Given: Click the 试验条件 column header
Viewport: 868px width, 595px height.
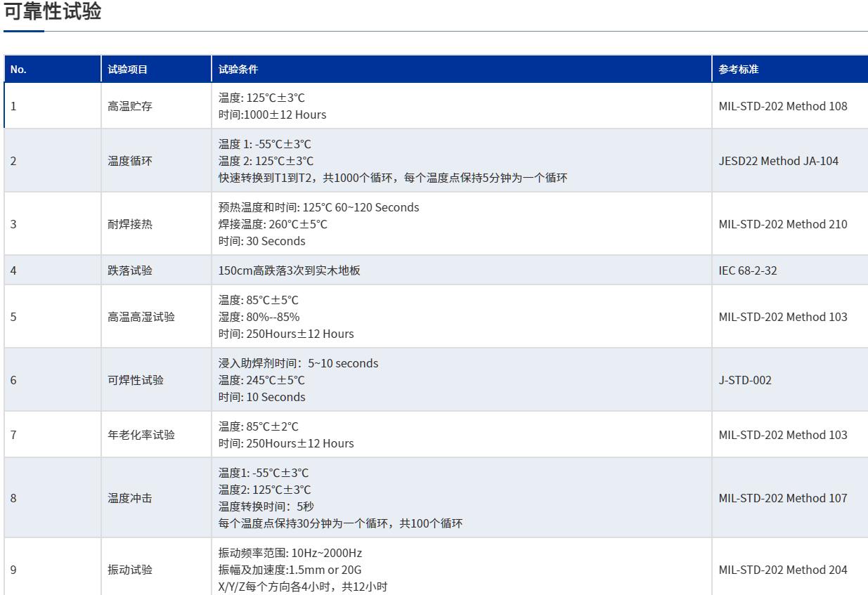Looking at the screenshot, I should (x=238, y=70).
